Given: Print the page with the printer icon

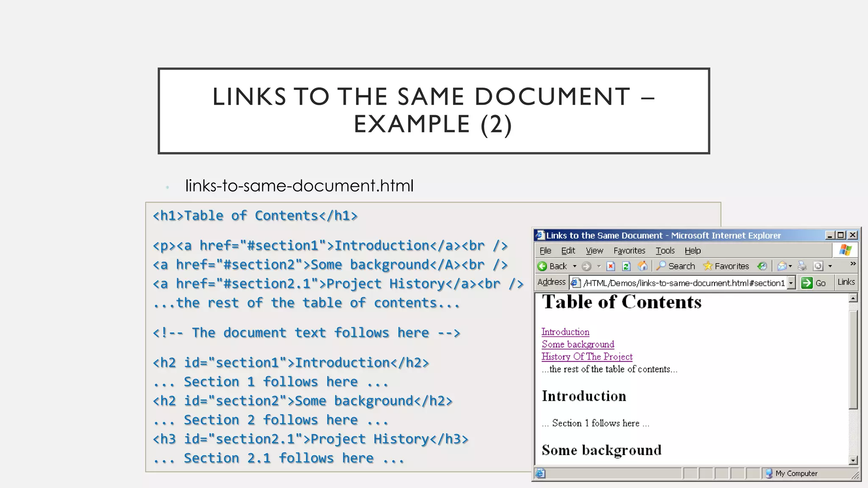Looking at the screenshot, I should pyautogui.click(x=802, y=266).
